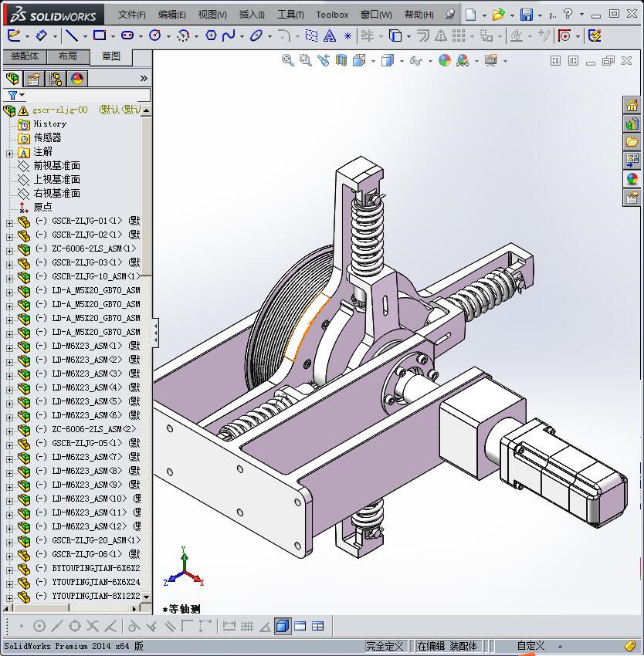This screenshot has width=644, height=656.
Task: Click the Point sketch tool
Action: click(347, 36)
